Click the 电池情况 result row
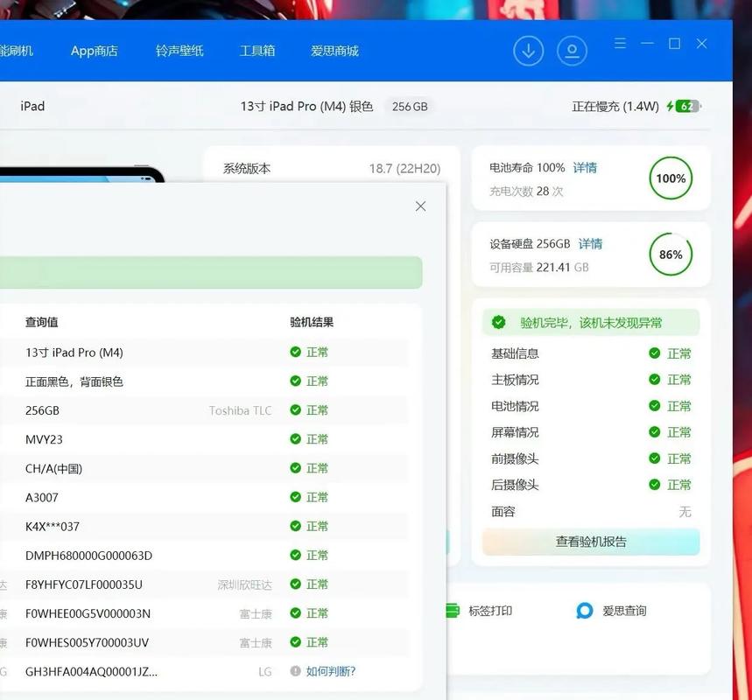 point(591,406)
